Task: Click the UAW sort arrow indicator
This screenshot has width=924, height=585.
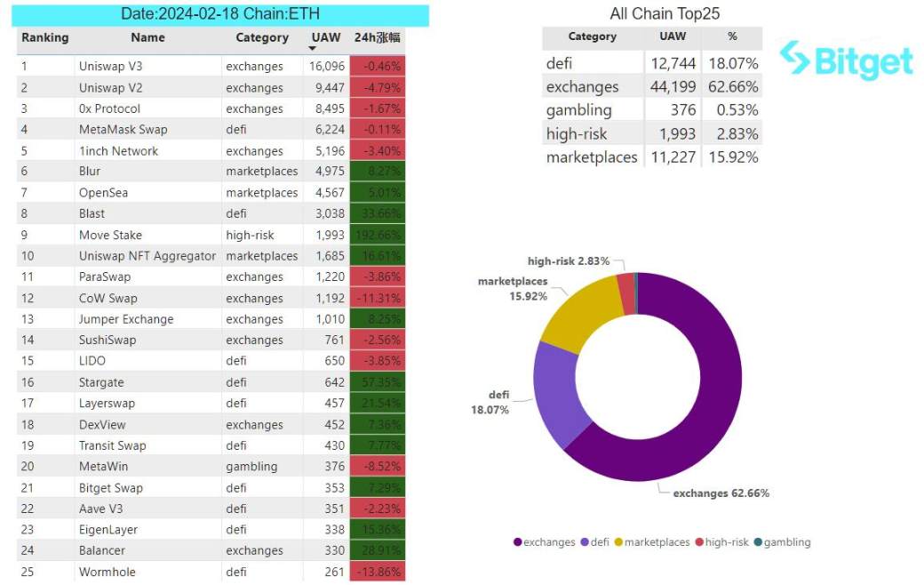Action: point(313,49)
